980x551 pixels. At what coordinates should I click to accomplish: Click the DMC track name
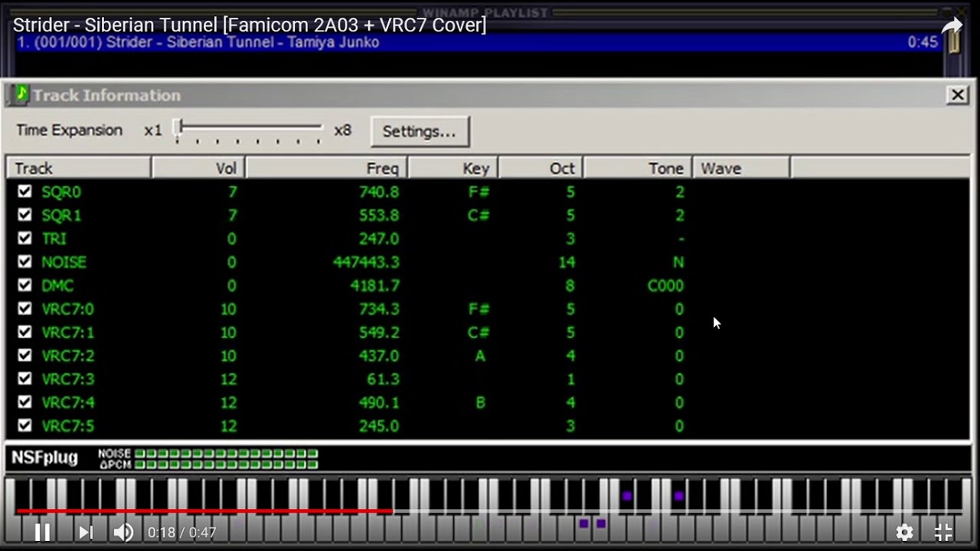[57, 285]
